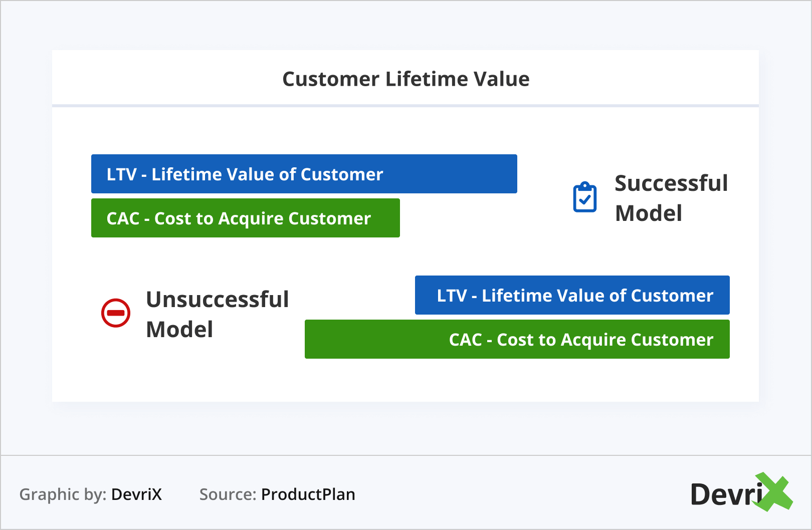Open the DevriX credit link in footer

[x=136, y=494]
